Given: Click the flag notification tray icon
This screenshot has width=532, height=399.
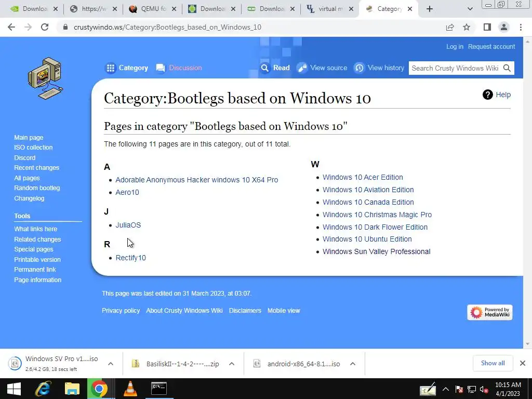Looking at the screenshot, I should pyautogui.click(x=459, y=390).
